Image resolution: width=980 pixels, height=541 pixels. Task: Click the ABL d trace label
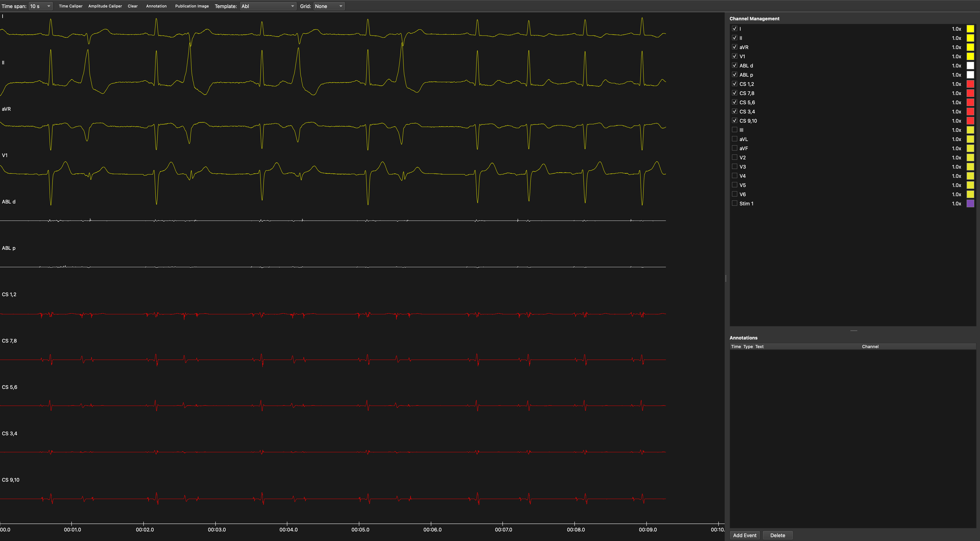(x=9, y=201)
